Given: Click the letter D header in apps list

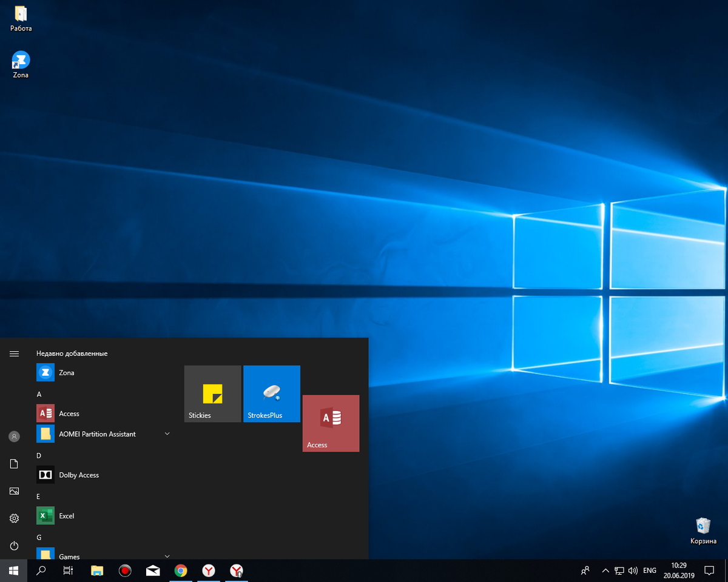Looking at the screenshot, I should pos(39,455).
